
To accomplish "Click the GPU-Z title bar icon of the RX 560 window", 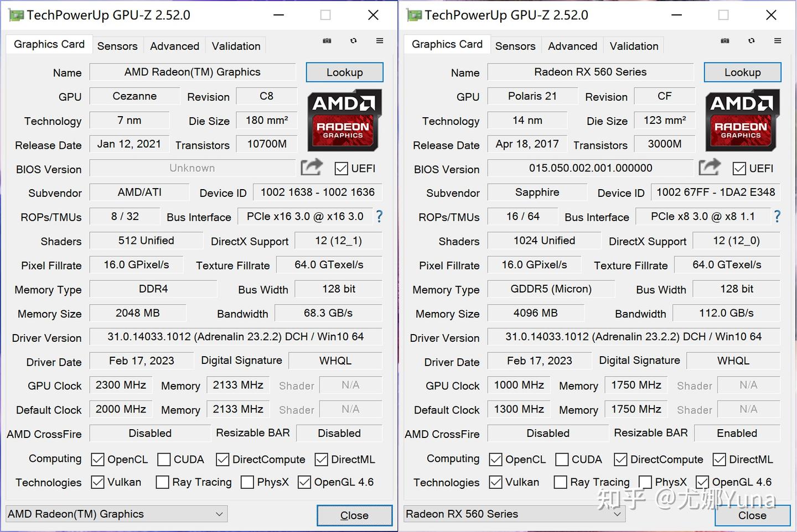I will (x=414, y=15).
